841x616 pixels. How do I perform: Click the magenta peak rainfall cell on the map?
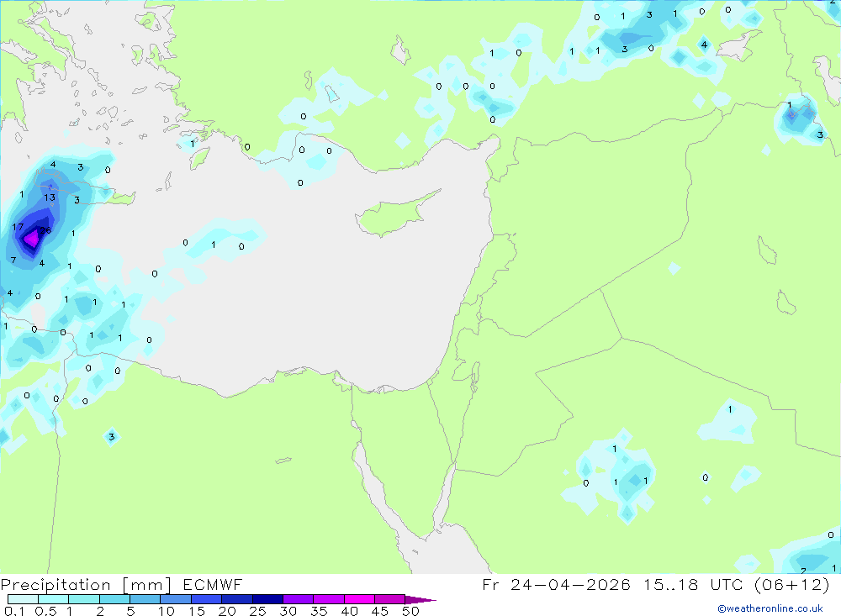(32, 238)
